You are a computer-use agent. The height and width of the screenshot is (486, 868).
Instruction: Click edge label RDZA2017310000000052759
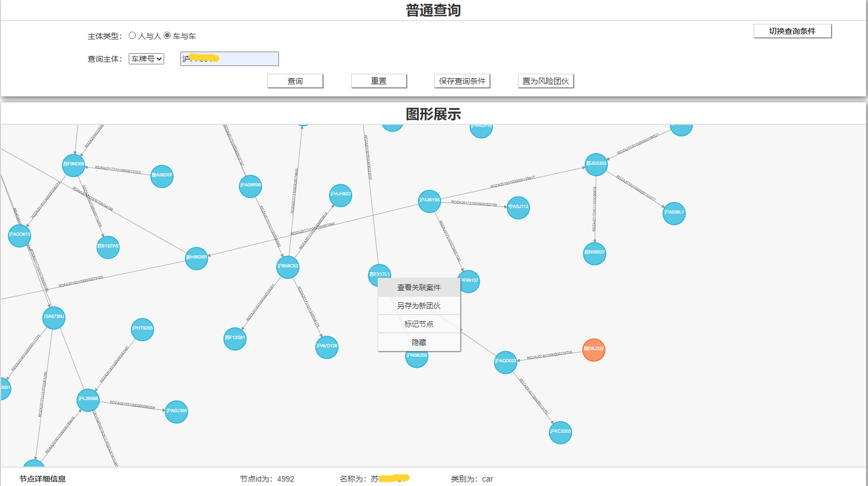pos(474,204)
